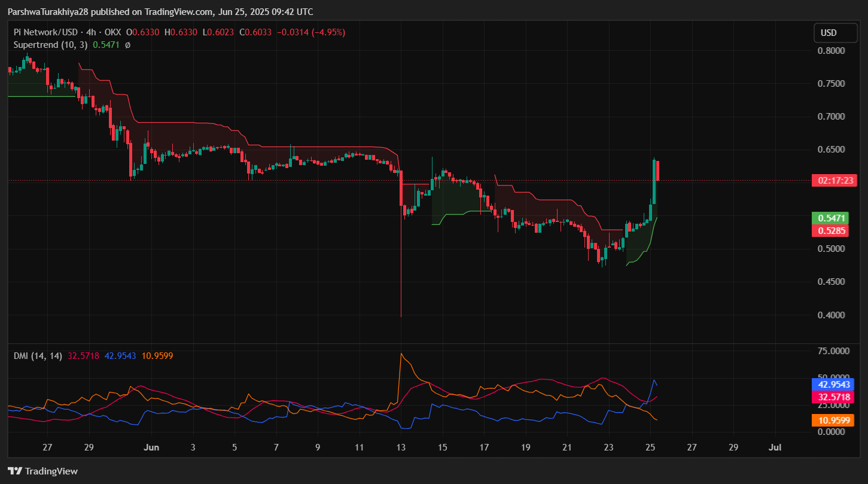Click date 21 on the time axis

[x=568, y=447]
